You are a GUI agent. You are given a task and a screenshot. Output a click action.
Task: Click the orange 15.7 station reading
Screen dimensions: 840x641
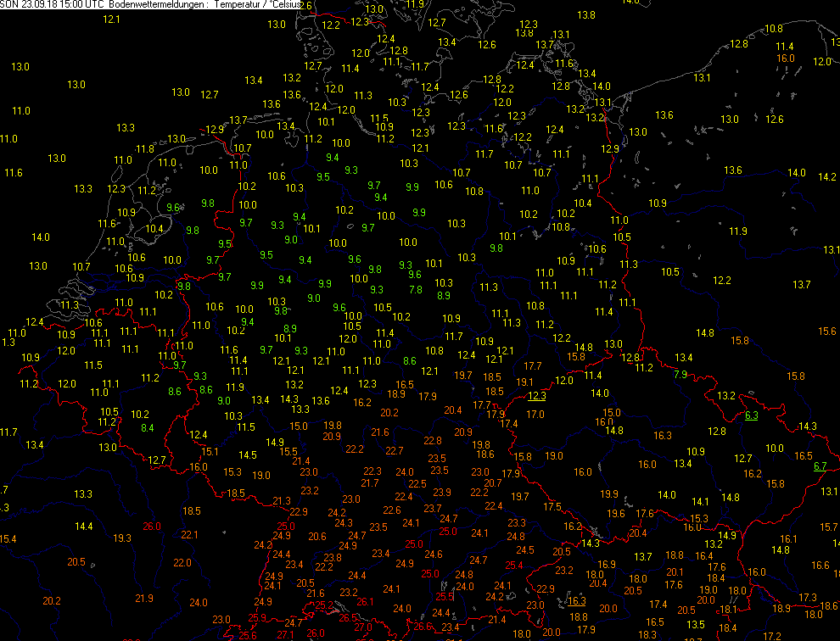click(x=829, y=527)
